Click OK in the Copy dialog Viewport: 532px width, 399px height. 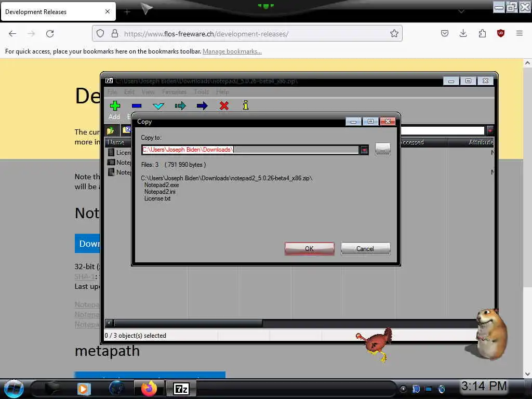click(x=310, y=249)
